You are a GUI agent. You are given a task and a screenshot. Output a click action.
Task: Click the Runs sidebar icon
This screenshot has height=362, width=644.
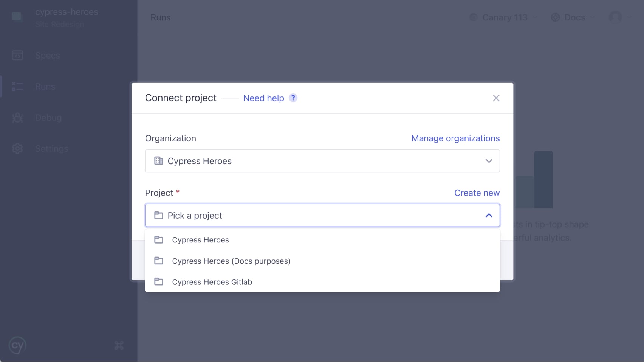click(x=17, y=87)
